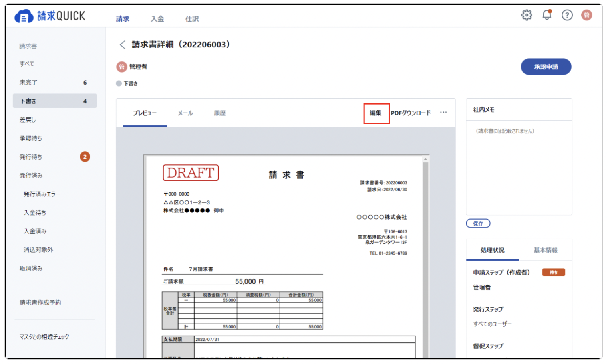Switch to the 仕訳 top menu
Image resolution: width=608 pixels, height=364 pixels.
click(192, 19)
